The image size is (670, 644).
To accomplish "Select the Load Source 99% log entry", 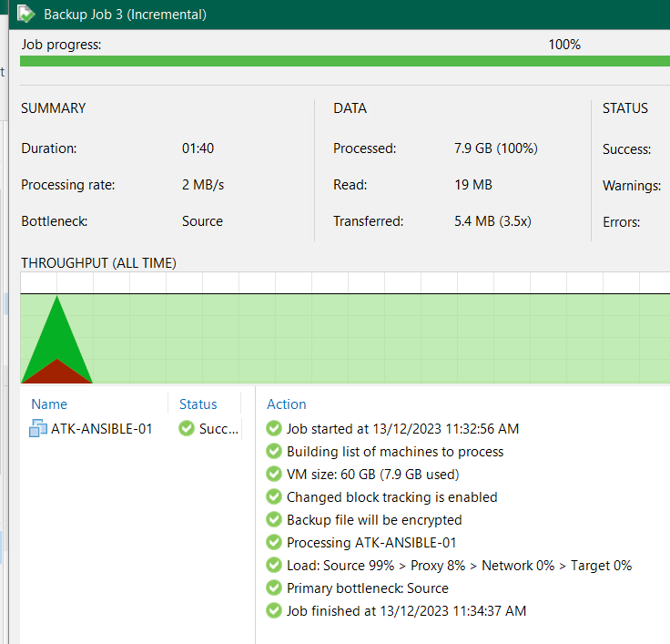I will point(459,565).
